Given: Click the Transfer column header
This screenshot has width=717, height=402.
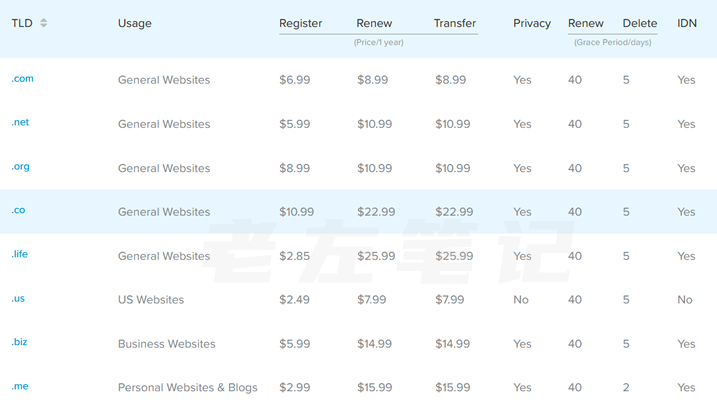Looking at the screenshot, I should point(455,23).
